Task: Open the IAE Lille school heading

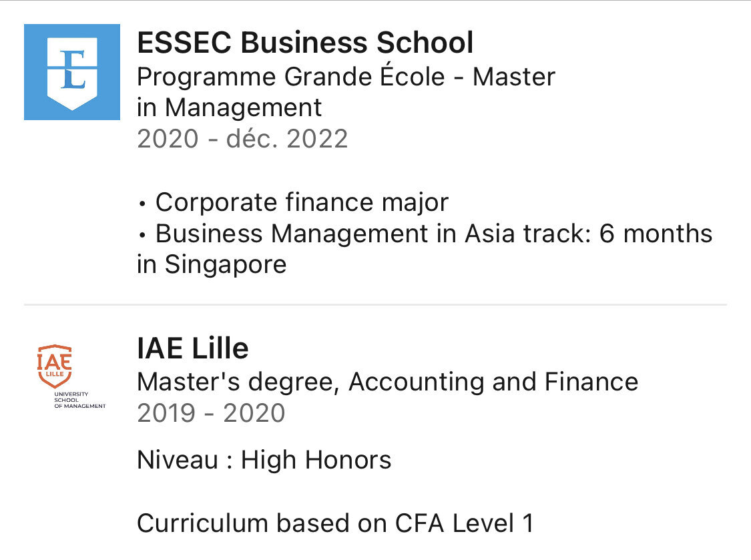Action: point(192,348)
